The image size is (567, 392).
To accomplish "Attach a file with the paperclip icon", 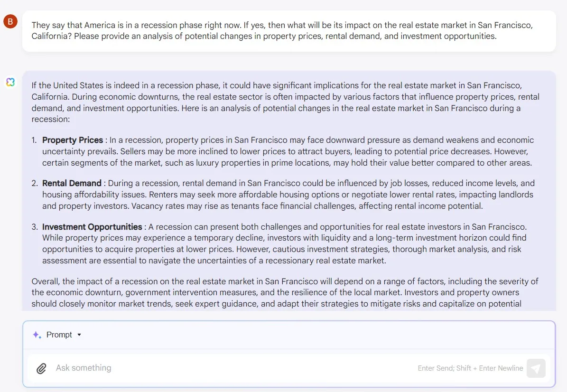I will click(x=41, y=368).
